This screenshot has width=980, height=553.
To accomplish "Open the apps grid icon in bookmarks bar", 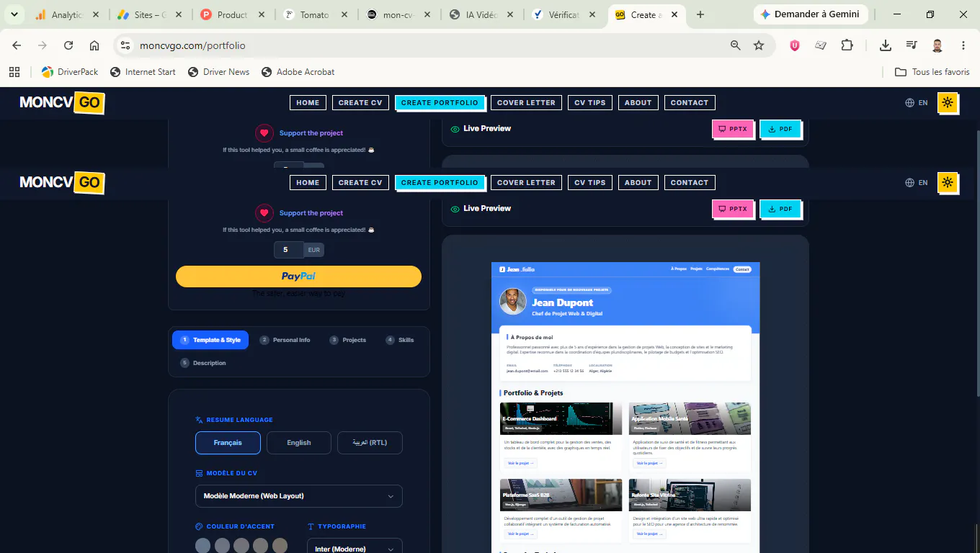I will point(14,72).
